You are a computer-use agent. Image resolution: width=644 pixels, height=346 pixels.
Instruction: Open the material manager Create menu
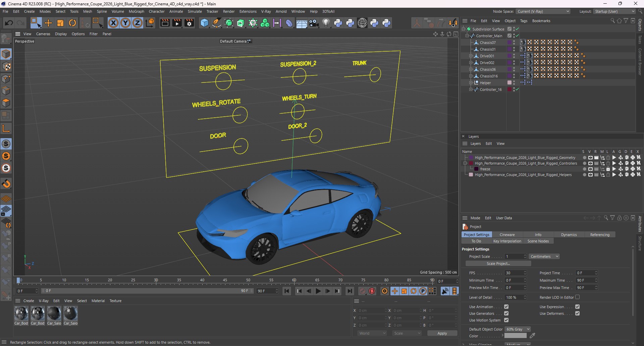(29, 301)
